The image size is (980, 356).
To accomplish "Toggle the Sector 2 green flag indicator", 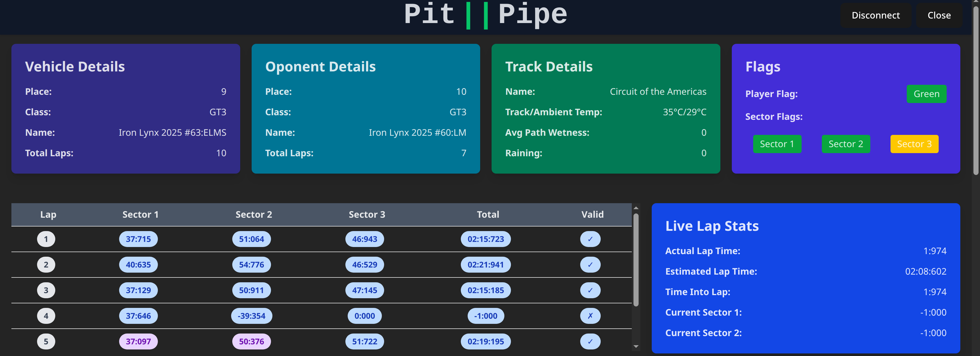I will [x=846, y=144].
